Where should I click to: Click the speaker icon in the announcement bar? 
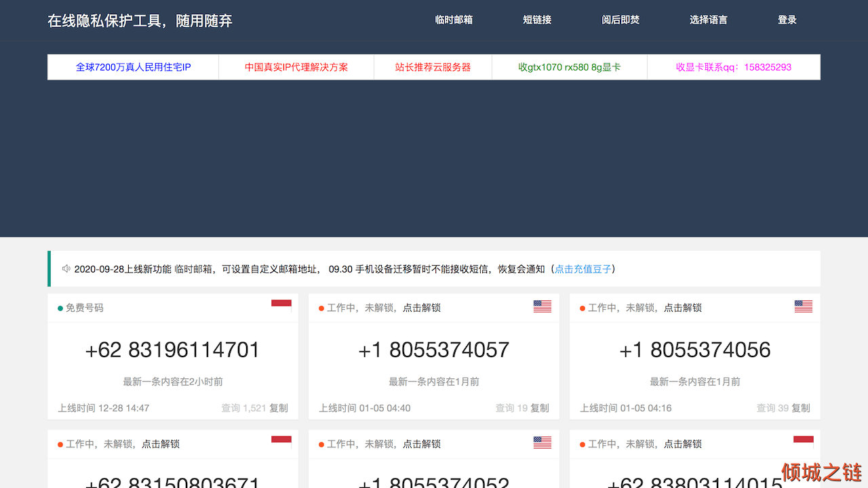(x=66, y=268)
